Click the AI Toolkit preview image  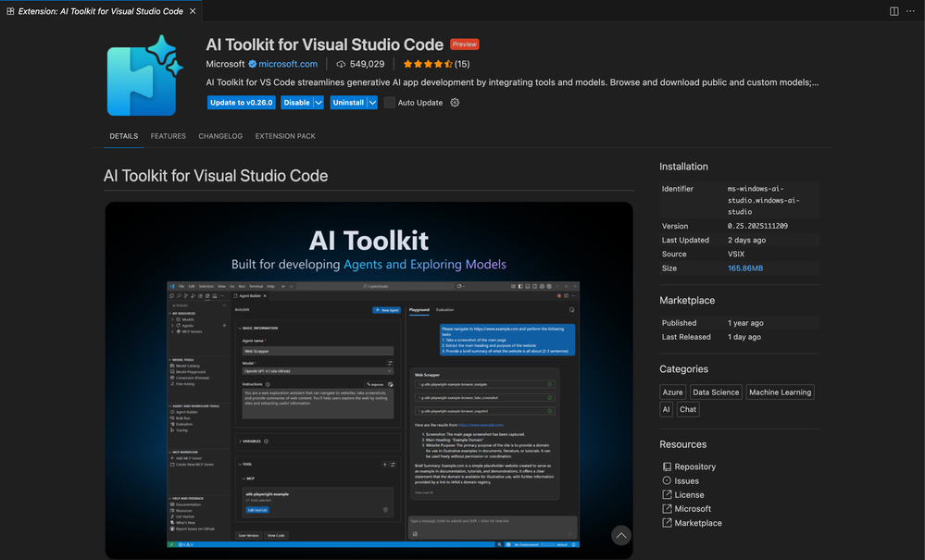tap(369, 380)
